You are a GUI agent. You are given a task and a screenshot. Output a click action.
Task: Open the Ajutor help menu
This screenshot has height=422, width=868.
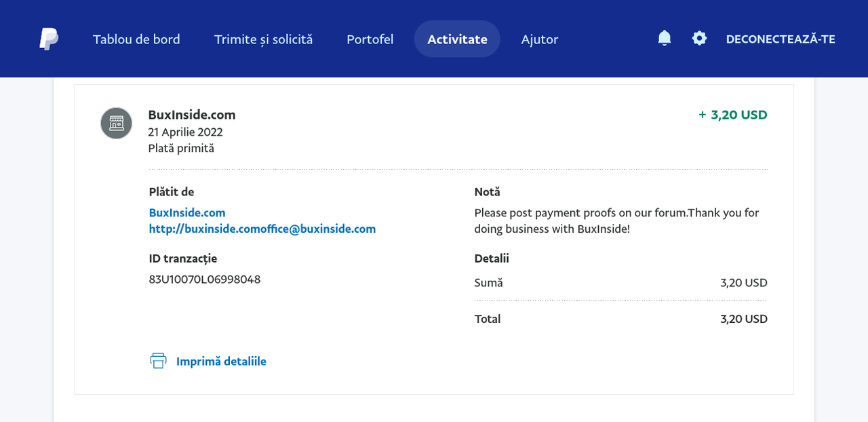tap(540, 39)
